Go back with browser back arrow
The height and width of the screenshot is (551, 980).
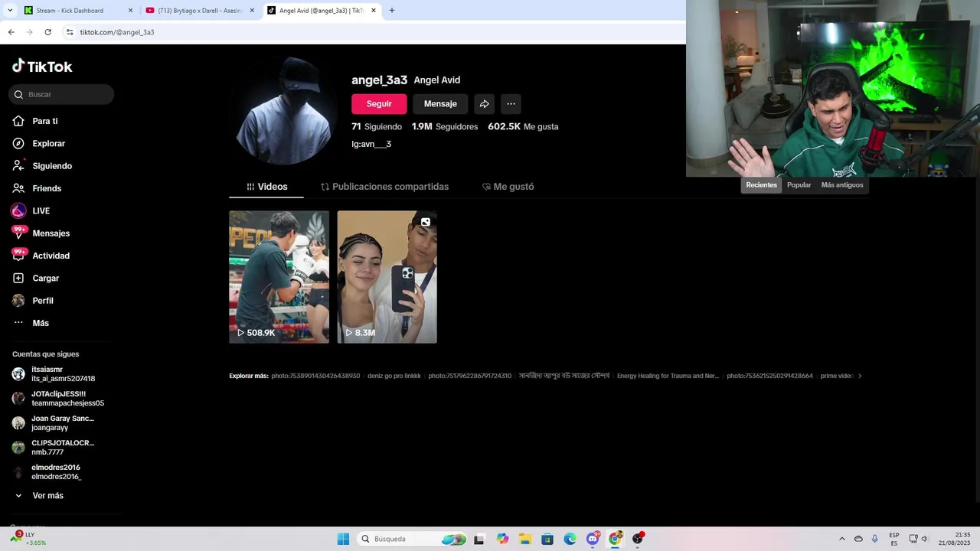(11, 32)
